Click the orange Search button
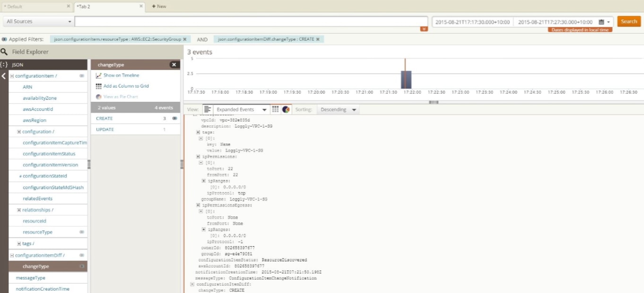This screenshot has height=293, width=644. click(629, 21)
